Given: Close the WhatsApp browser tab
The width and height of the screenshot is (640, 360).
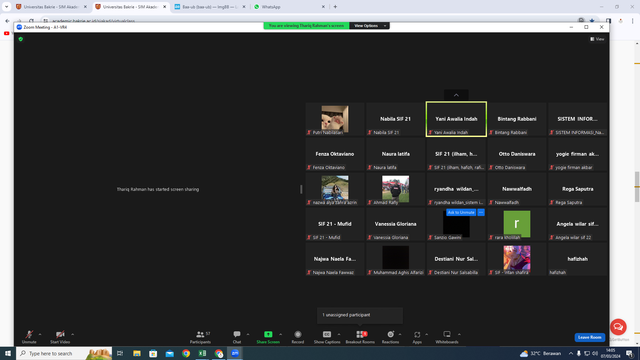Looking at the screenshot, I should [323, 7].
